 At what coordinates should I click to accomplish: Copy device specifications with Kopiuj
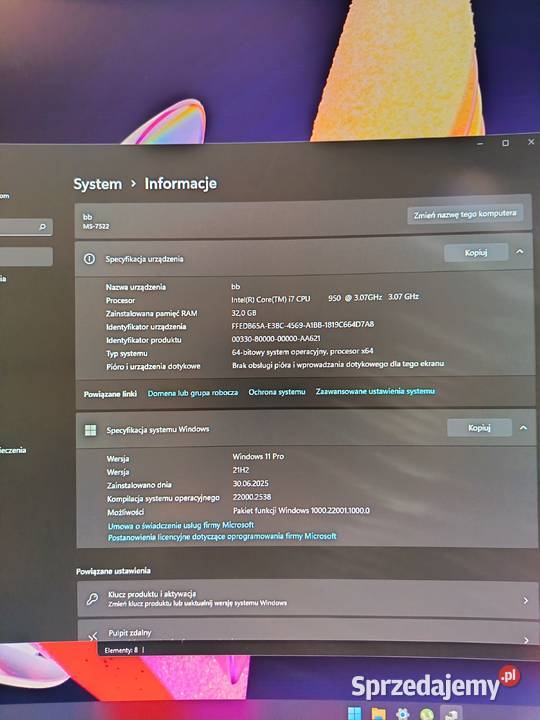coord(476,253)
